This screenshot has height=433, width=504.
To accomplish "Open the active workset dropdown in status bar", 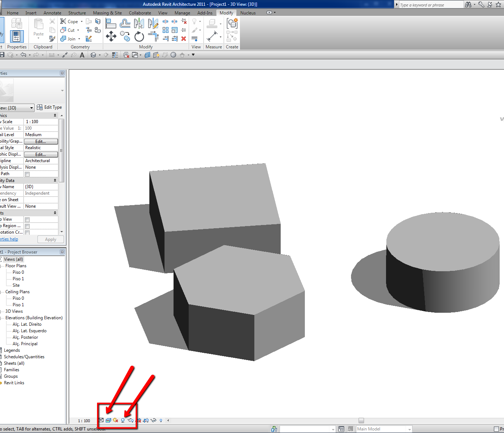I will (333, 429).
